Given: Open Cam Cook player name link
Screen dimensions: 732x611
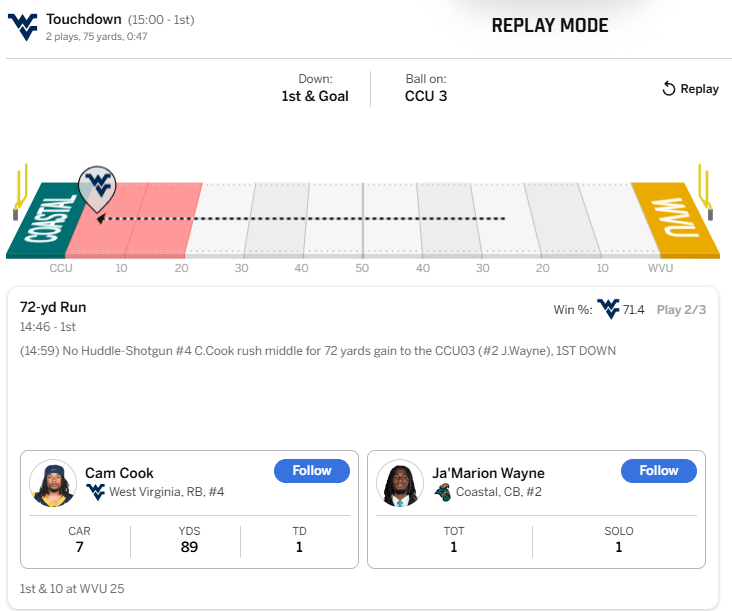Looking at the screenshot, I should (x=119, y=473).
